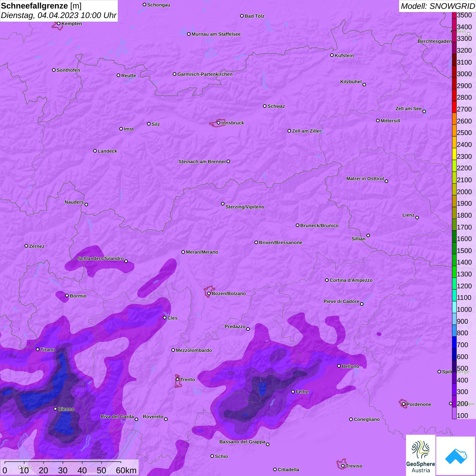Click the Cortina d'Ampezzo label
Screen dimensions: 476x476
[x=351, y=280]
